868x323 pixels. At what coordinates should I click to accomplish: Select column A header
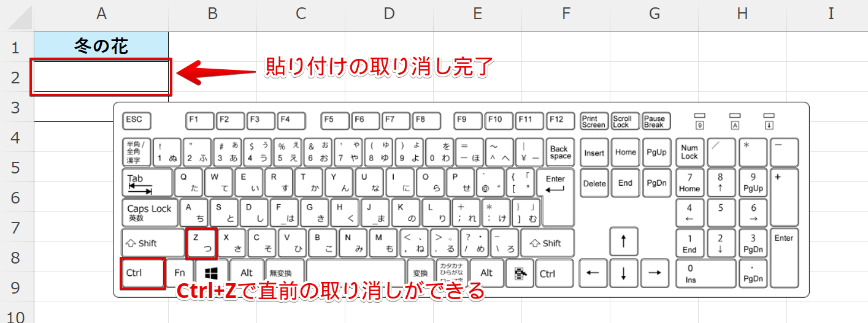[x=101, y=14]
